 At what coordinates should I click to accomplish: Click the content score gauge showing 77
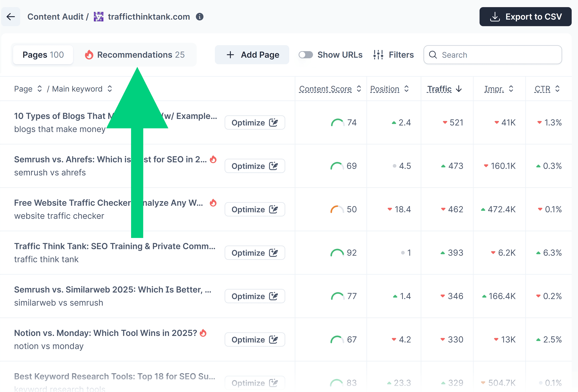coord(338,296)
